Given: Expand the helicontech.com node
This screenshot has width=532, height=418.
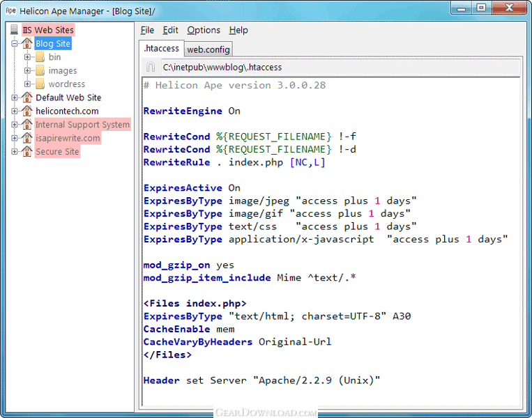Looking at the screenshot, I should pos(14,111).
